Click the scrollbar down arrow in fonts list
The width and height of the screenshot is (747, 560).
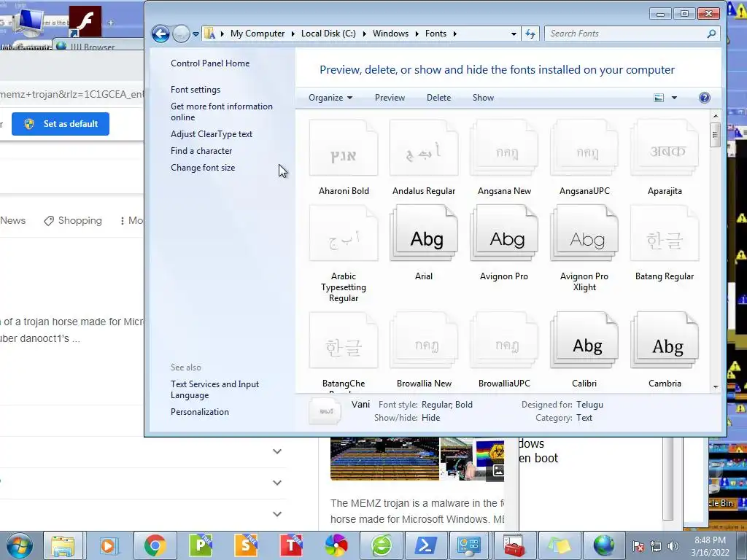[x=715, y=388]
